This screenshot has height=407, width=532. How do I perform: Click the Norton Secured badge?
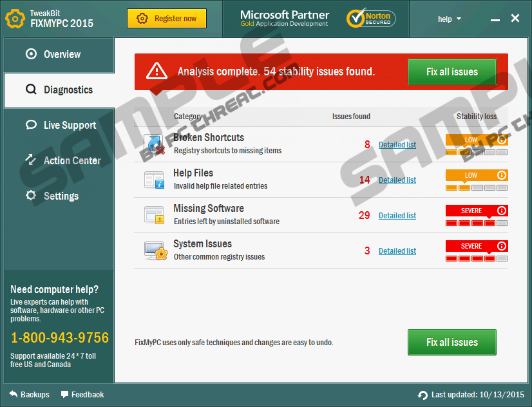tap(370, 18)
